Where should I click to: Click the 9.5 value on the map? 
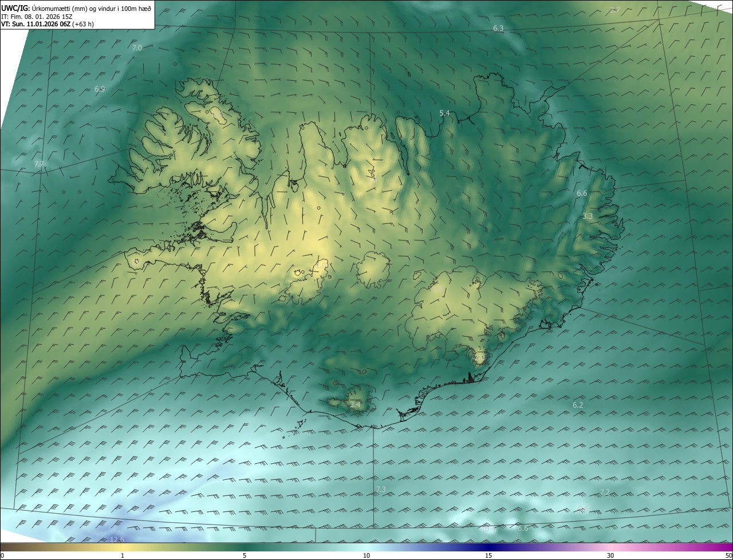click(x=584, y=509)
